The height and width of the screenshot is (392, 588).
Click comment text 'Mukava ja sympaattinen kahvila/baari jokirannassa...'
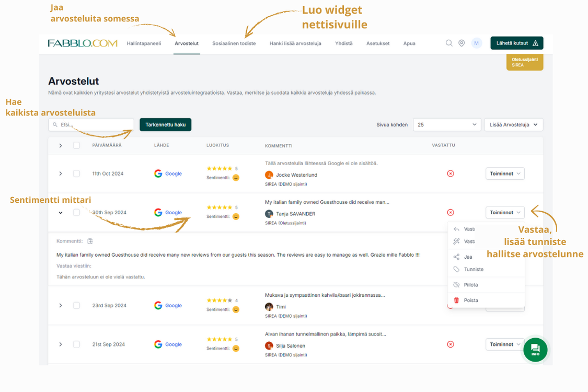pyautogui.click(x=325, y=295)
